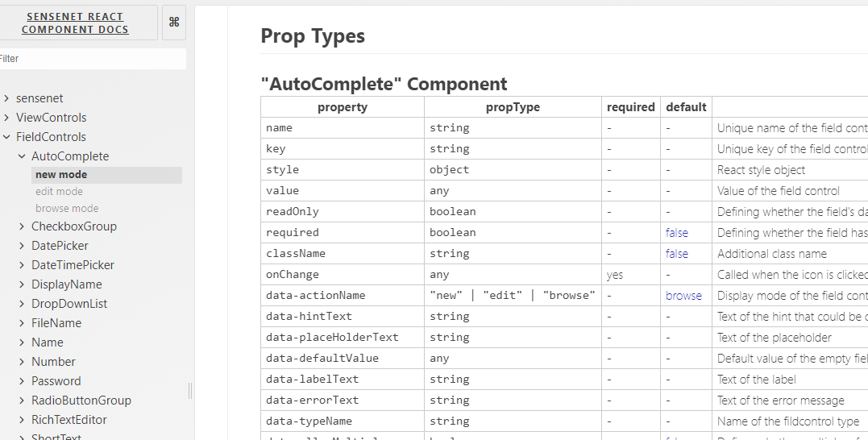
Task: Select the edit mode story
Action: 59,192
